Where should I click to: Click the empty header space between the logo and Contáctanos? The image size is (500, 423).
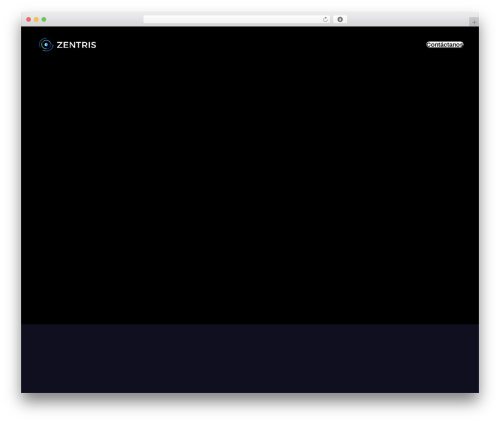click(260, 45)
